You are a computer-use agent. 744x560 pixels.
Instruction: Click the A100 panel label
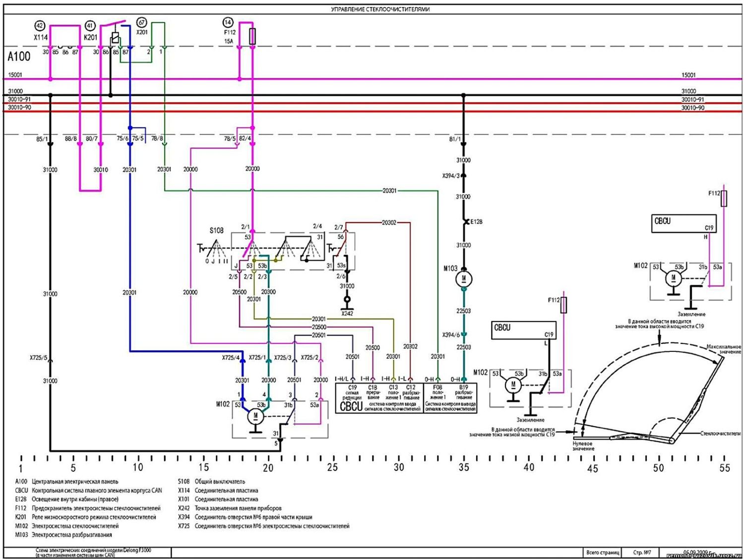point(19,56)
